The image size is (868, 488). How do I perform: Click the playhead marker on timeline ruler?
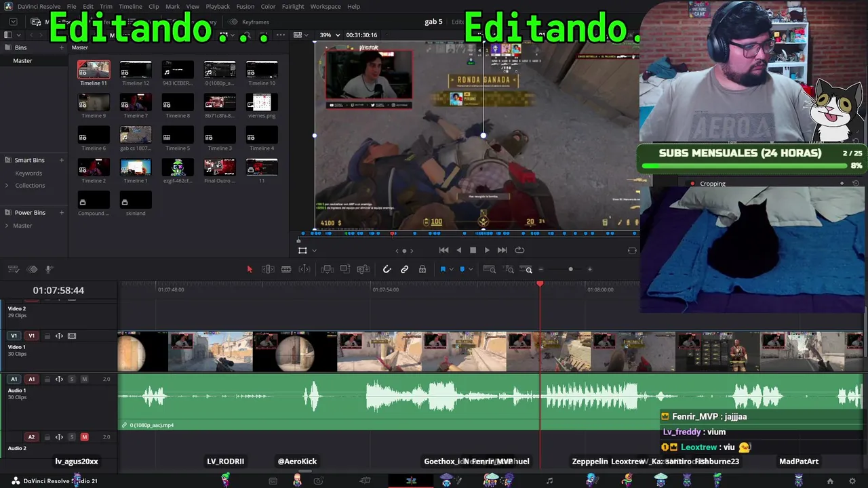pos(540,283)
